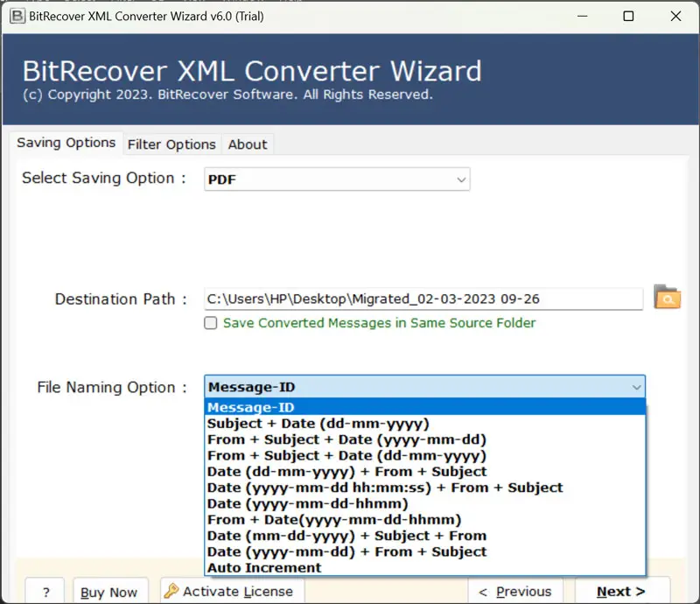700x604 pixels.
Task: Click the folder browse icon beside Destination Path
Action: (667, 298)
